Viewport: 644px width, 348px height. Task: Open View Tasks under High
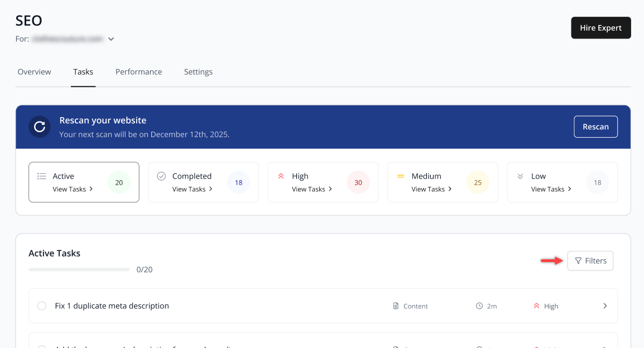tap(312, 189)
